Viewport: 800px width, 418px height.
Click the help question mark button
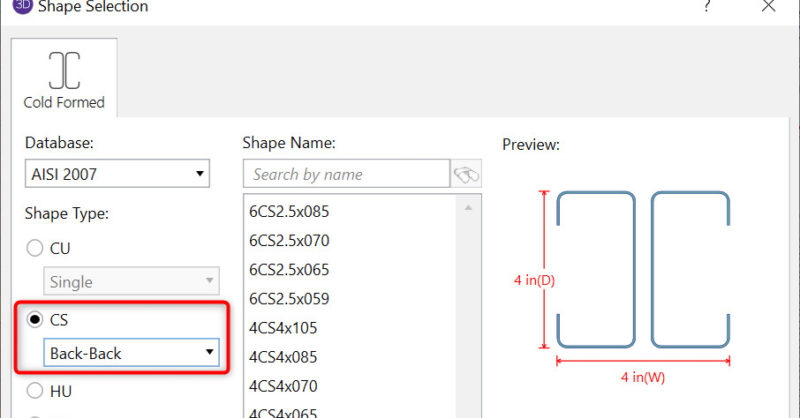pyautogui.click(x=706, y=7)
